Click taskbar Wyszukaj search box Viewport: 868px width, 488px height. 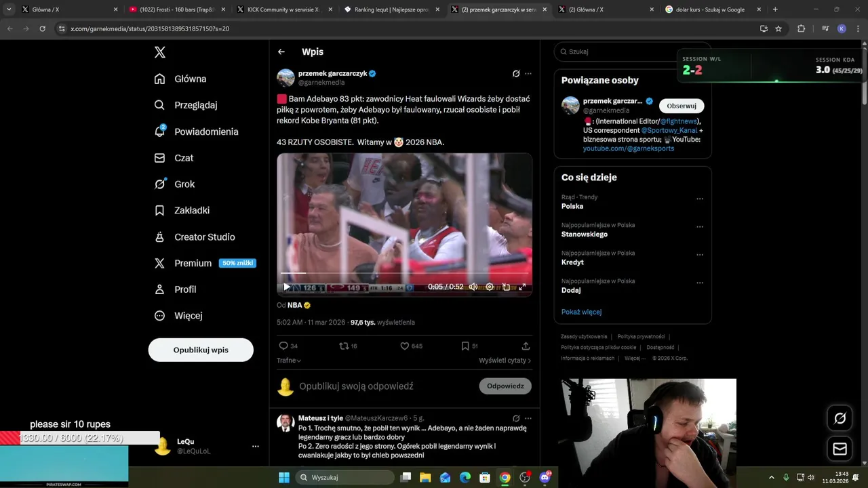pos(344,477)
